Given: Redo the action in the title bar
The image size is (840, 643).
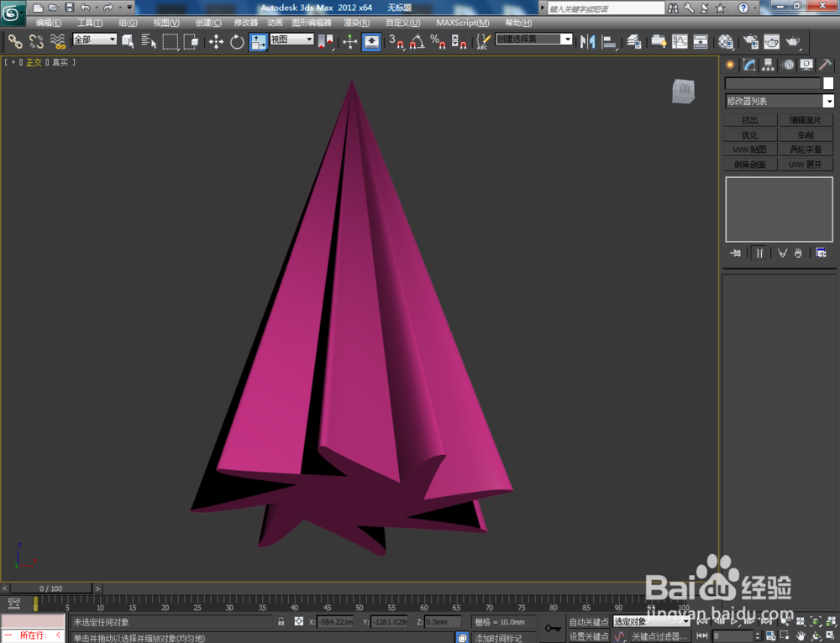Looking at the screenshot, I should (x=108, y=8).
